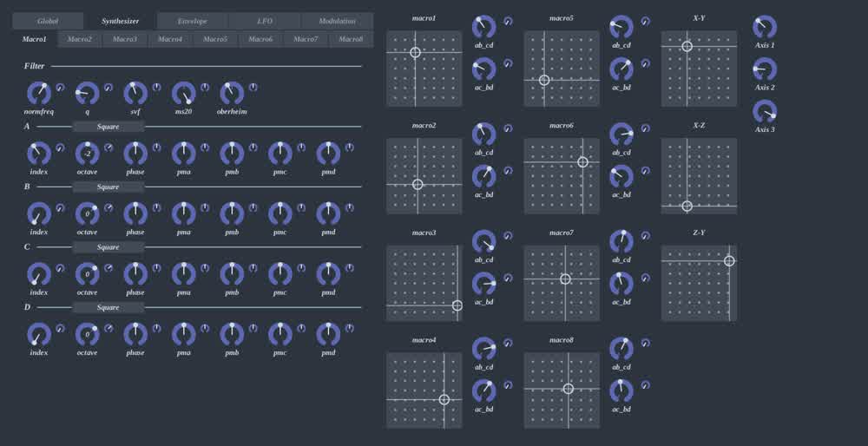
Task: Click oscillator D pmd knob
Action: pyautogui.click(x=328, y=335)
